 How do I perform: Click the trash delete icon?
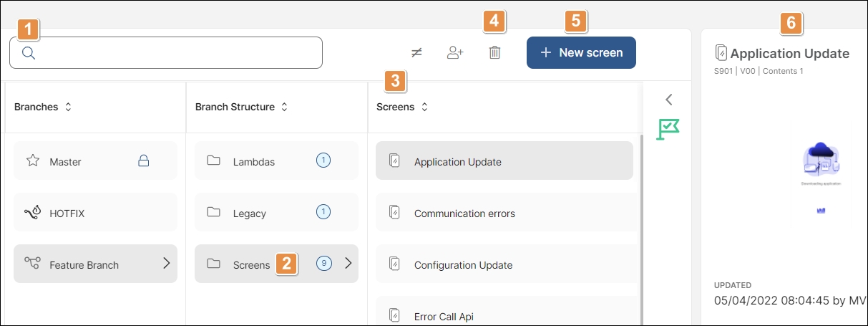pyautogui.click(x=494, y=52)
